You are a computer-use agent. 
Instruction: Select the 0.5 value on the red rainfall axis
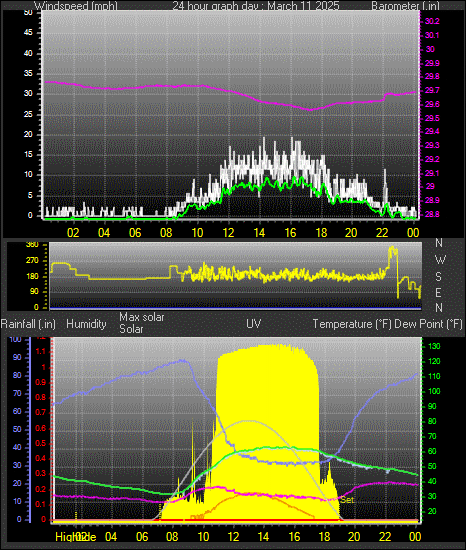click(x=41, y=443)
